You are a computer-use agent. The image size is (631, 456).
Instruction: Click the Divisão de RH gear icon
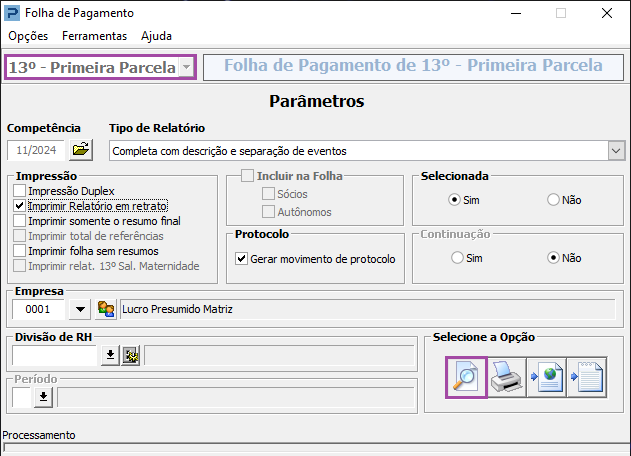pos(131,355)
